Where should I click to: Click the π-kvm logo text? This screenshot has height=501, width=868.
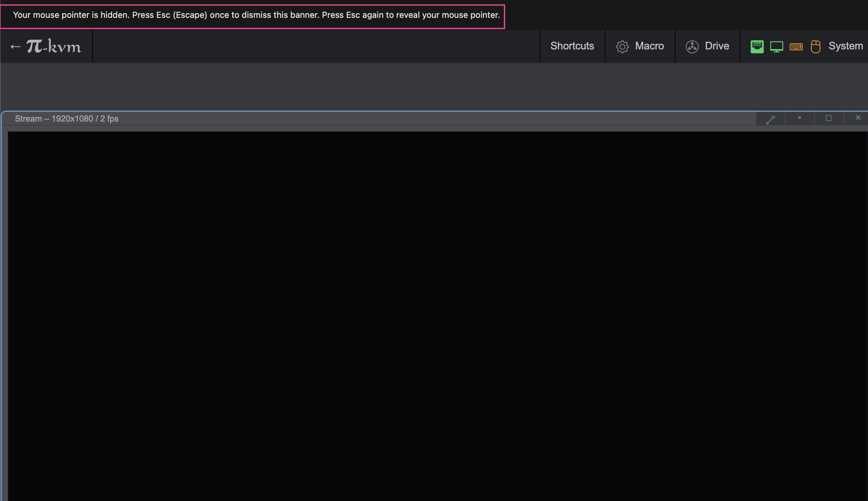coord(54,46)
